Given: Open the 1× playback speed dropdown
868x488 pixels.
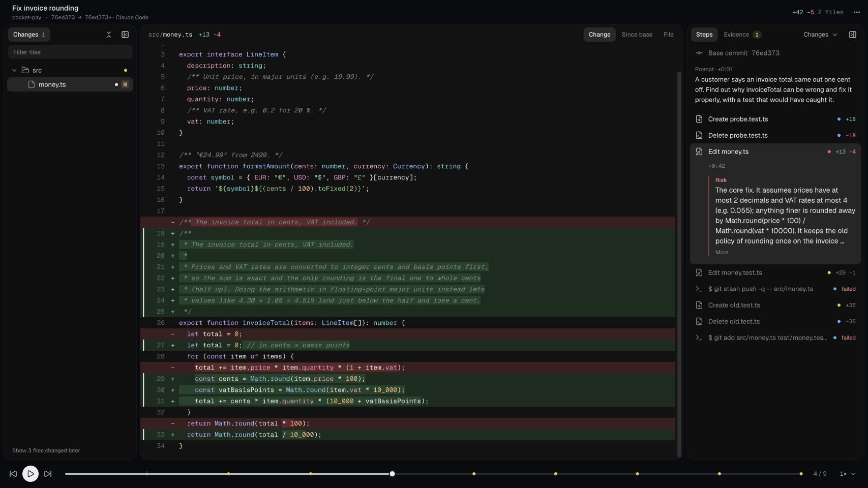Looking at the screenshot, I should (x=848, y=474).
